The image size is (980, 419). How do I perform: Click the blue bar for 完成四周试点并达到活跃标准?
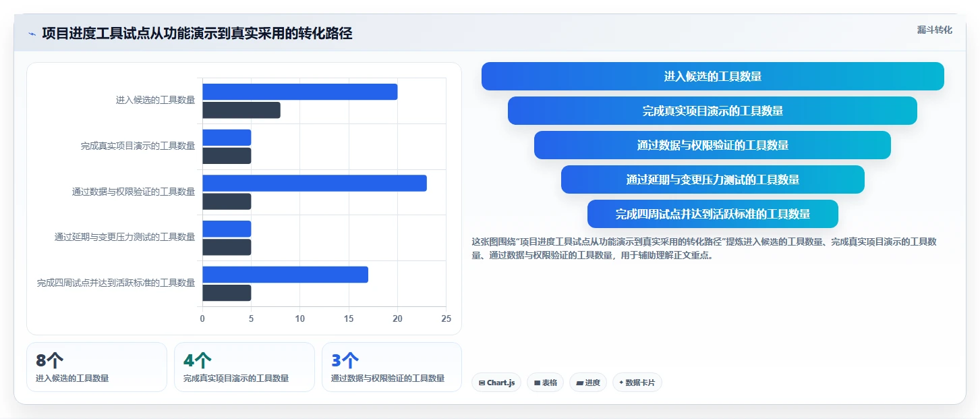285,275
